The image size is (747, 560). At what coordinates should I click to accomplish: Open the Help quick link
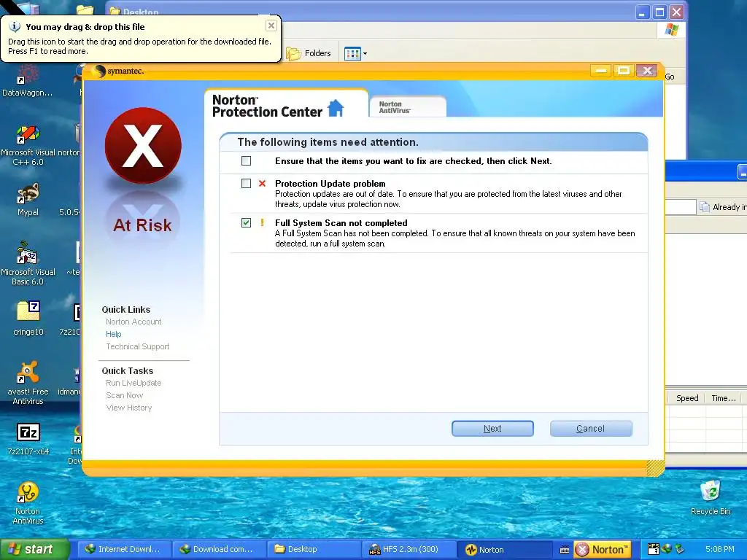click(113, 334)
